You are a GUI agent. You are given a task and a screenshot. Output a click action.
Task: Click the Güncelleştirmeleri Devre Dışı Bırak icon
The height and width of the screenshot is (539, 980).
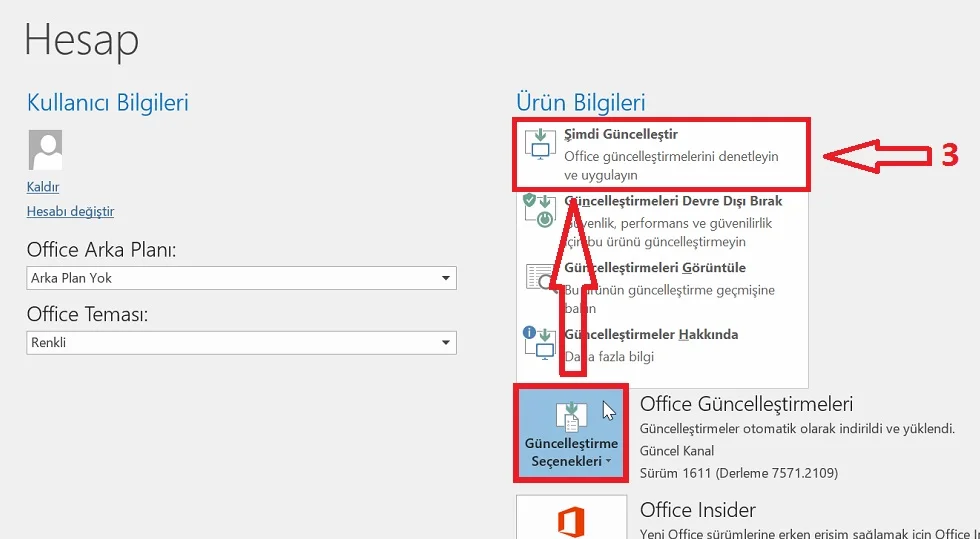pyautogui.click(x=539, y=211)
